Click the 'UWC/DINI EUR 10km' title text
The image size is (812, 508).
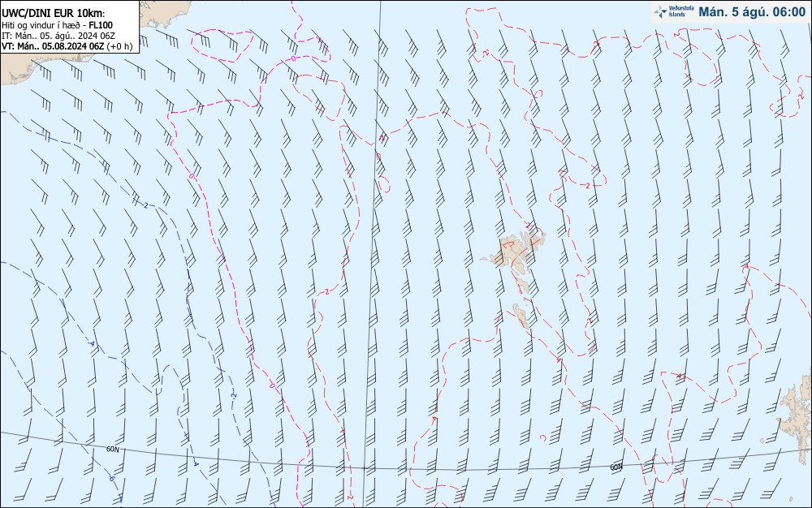pos(53,14)
